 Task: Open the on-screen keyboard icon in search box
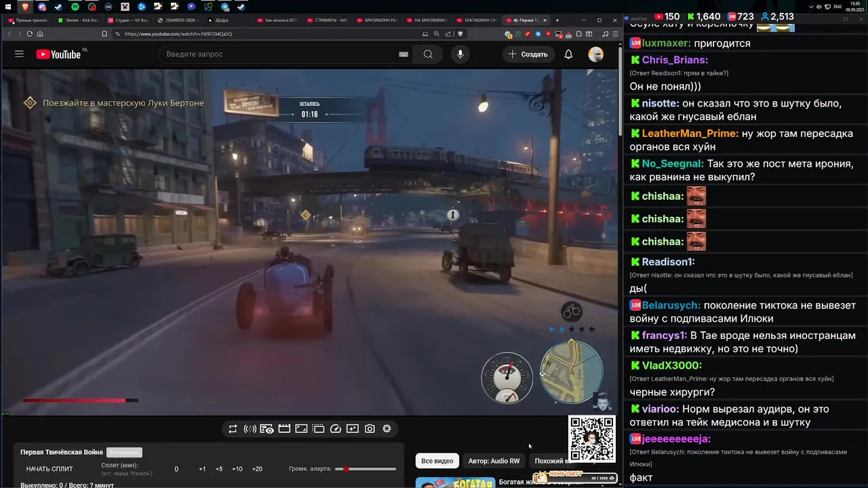click(403, 54)
